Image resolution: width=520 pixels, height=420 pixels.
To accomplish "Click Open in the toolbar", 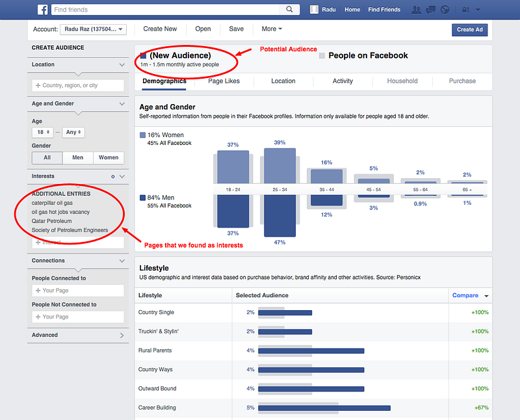I will [203, 29].
